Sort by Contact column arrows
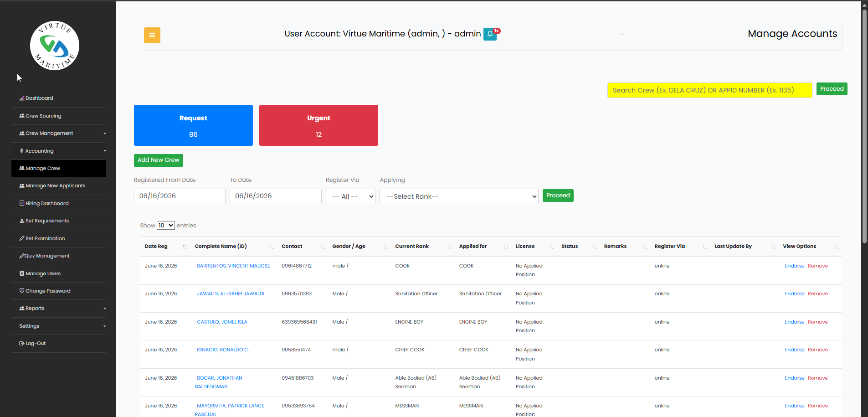This screenshot has width=868, height=417. coord(322,247)
